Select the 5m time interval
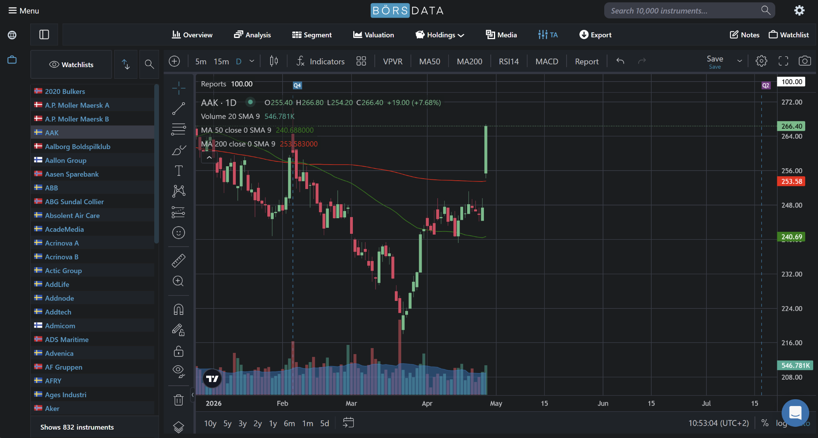Screen dimensions: 818x438 pos(201,62)
